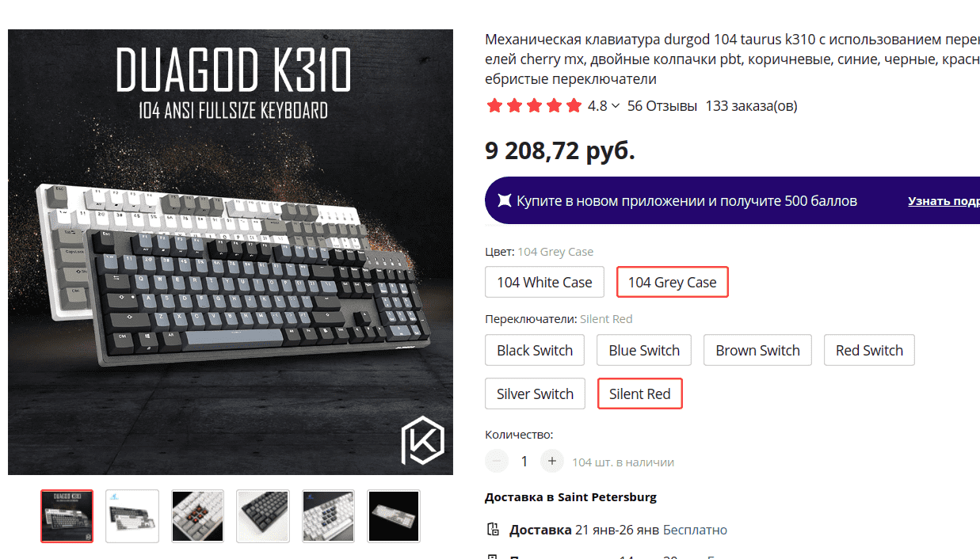Viewport: 980px width, 559px height.
Task: Open the 56 Отзывы reviews link
Action: click(x=662, y=106)
